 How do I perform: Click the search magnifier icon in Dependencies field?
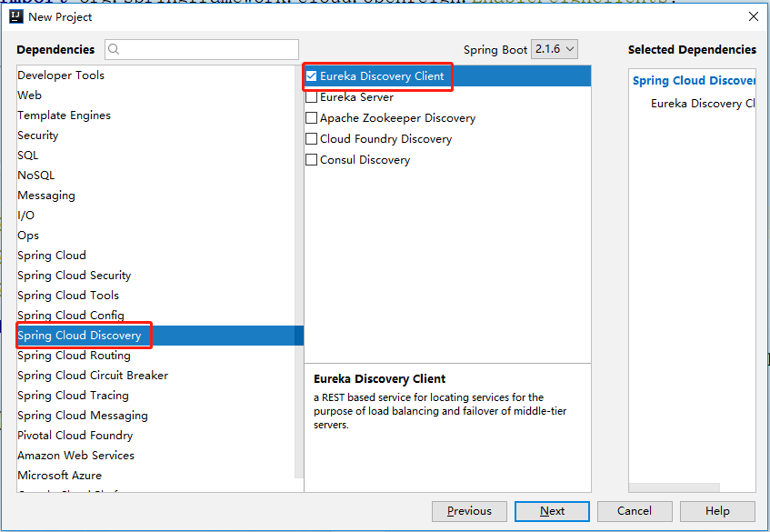(114, 49)
